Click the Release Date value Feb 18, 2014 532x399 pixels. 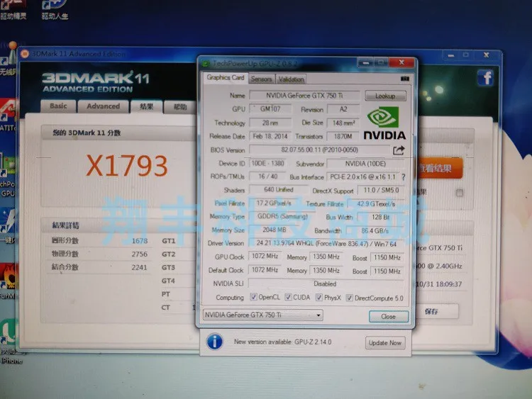(x=270, y=136)
